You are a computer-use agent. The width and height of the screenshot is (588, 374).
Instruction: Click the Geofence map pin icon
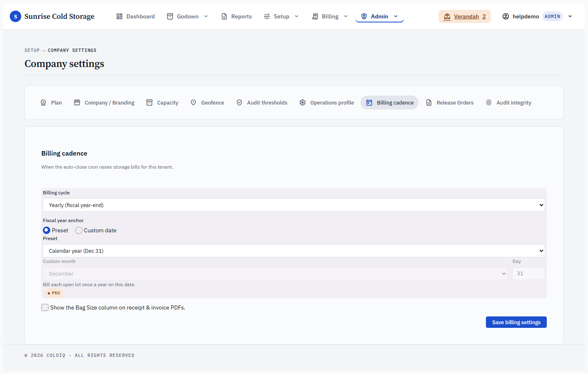194,102
